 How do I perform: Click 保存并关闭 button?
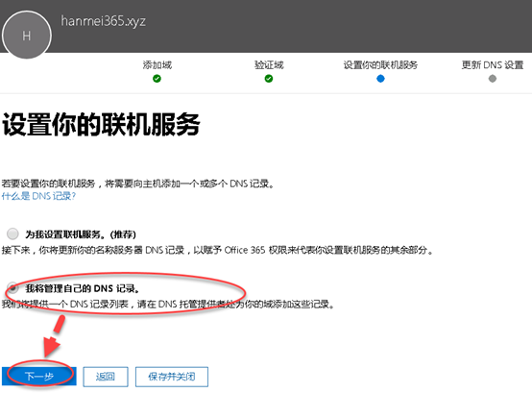(172, 377)
